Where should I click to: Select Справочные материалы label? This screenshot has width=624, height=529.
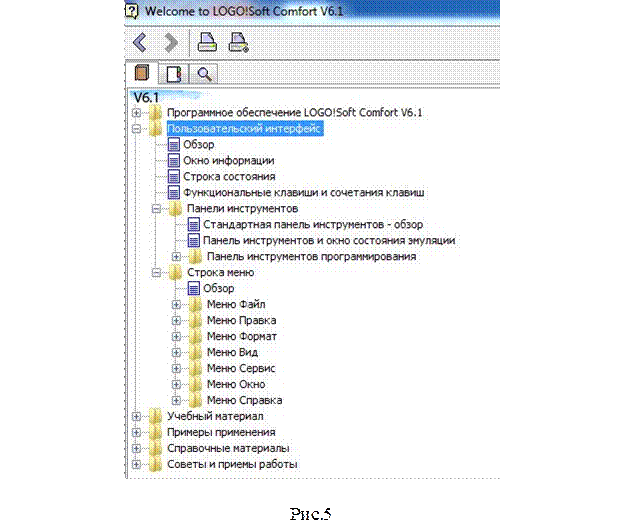coord(228,448)
